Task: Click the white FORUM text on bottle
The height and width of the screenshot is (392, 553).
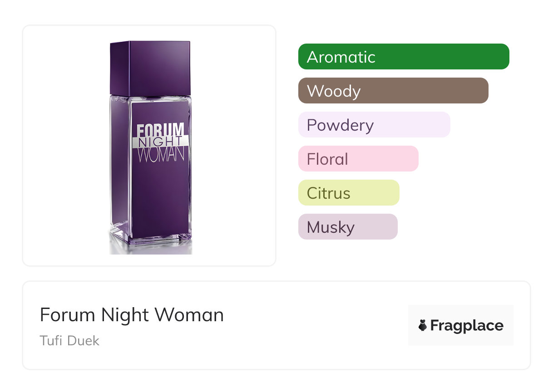Action: pyautogui.click(x=161, y=129)
